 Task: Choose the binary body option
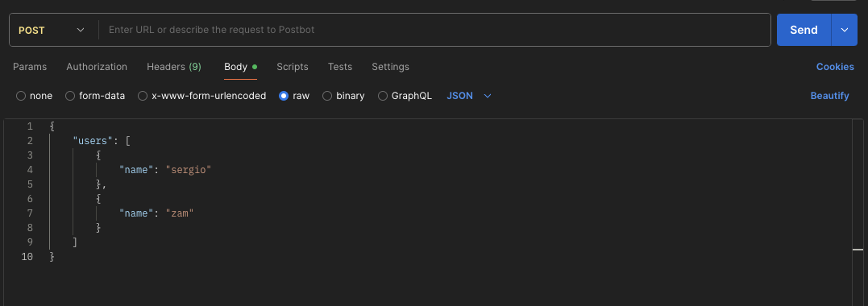pos(343,96)
